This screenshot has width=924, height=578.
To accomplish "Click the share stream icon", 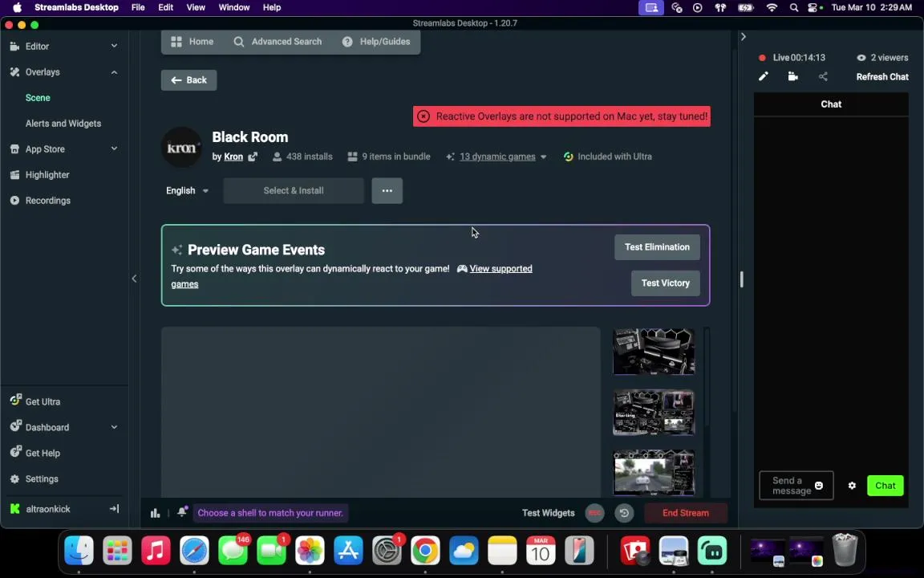I will point(823,76).
